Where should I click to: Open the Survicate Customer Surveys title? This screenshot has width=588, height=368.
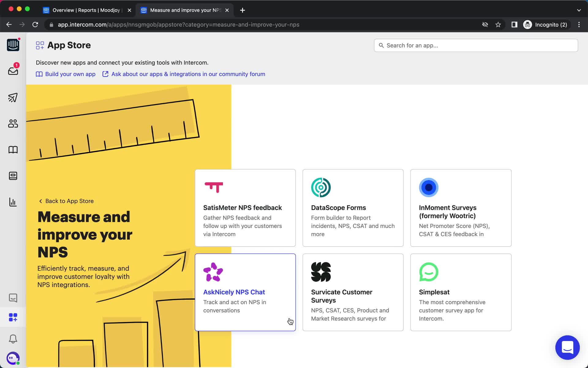(342, 296)
